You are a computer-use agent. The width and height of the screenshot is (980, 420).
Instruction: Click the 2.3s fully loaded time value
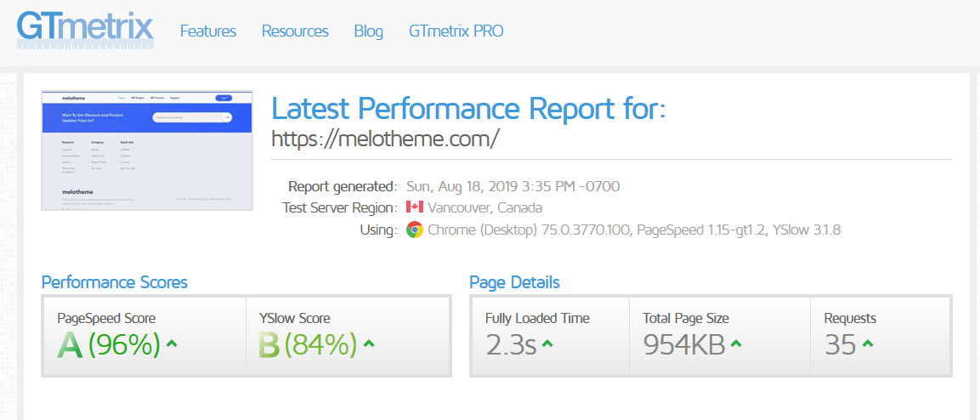(x=510, y=344)
